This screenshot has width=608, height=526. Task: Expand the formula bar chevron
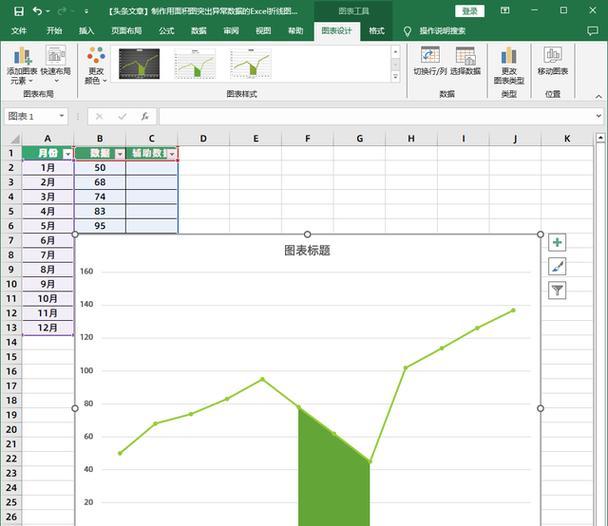pos(599,116)
